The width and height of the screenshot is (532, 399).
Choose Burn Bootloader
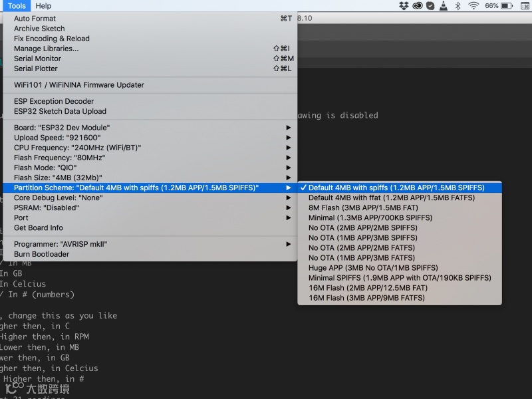[x=150, y=254]
